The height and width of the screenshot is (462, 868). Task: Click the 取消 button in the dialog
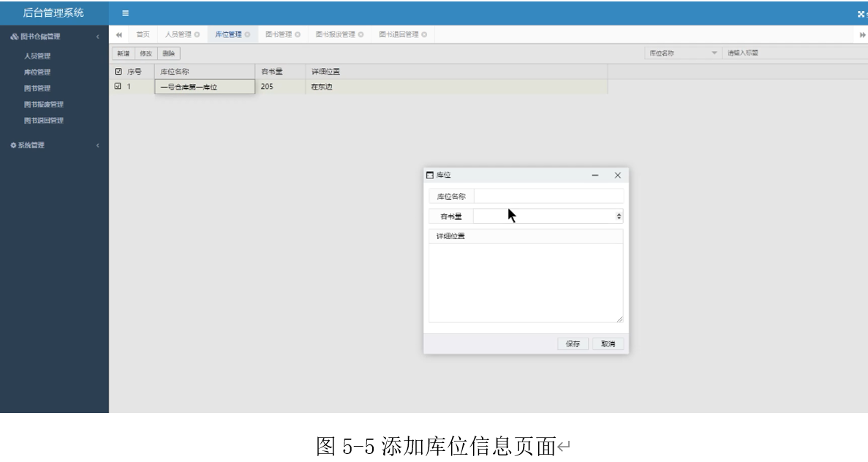tap(608, 342)
